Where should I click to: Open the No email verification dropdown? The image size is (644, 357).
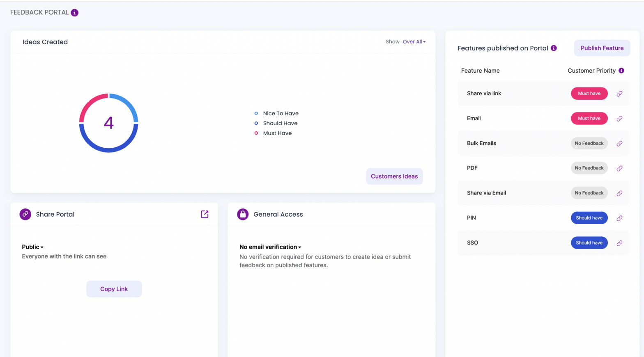point(270,247)
